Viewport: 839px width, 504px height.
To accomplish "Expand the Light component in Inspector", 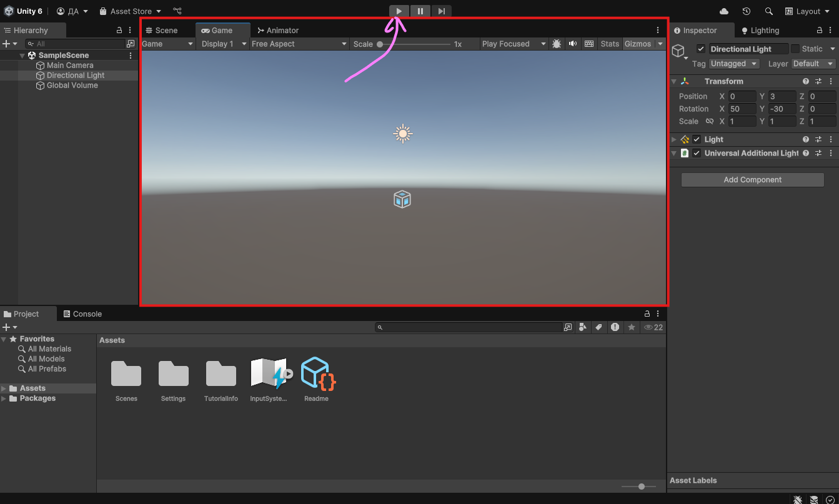I will tap(673, 139).
